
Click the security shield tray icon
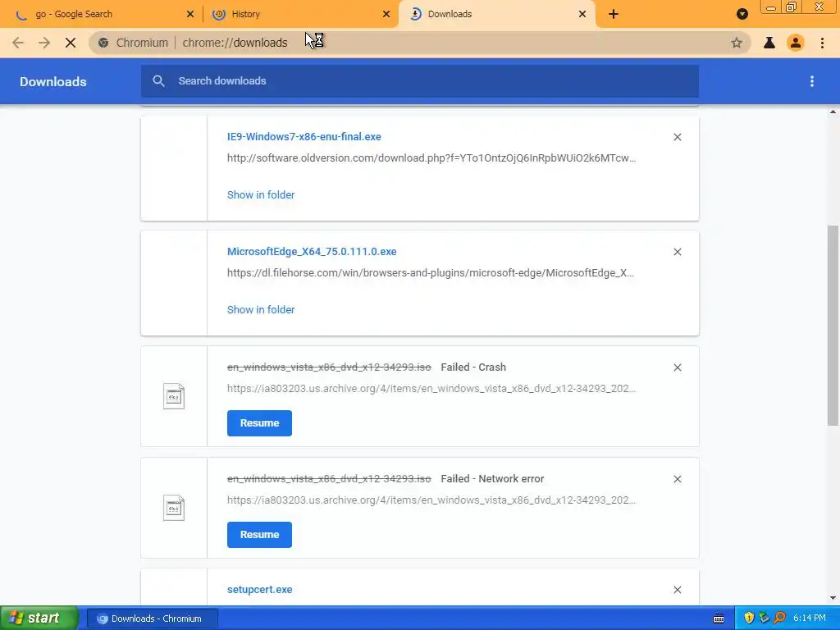coord(749,619)
